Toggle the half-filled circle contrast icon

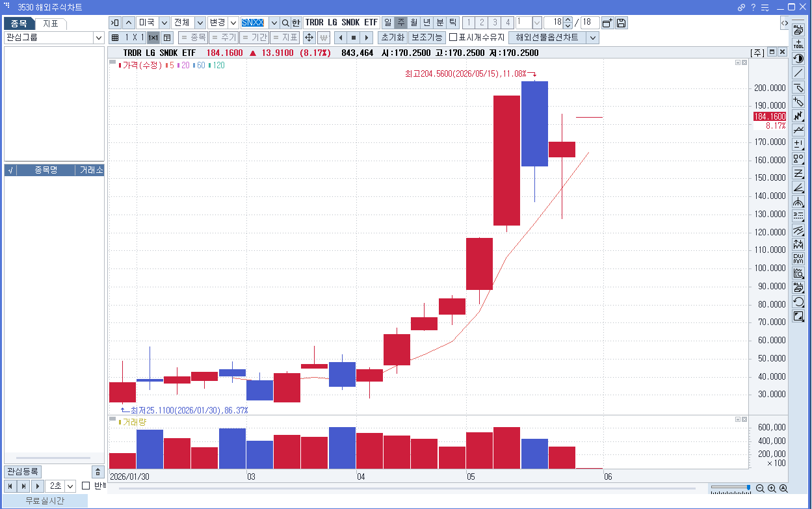pyautogui.click(x=798, y=59)
